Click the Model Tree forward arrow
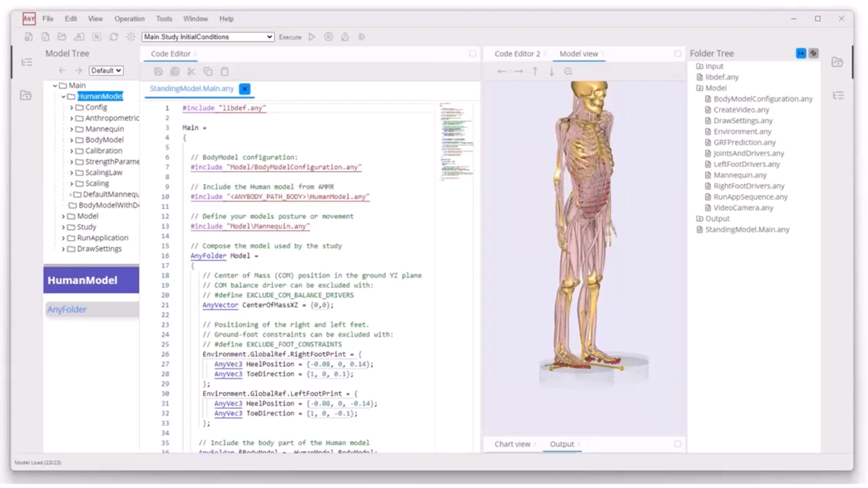The height and width of the screenshot is (488, 868). (x=78, y=71)
